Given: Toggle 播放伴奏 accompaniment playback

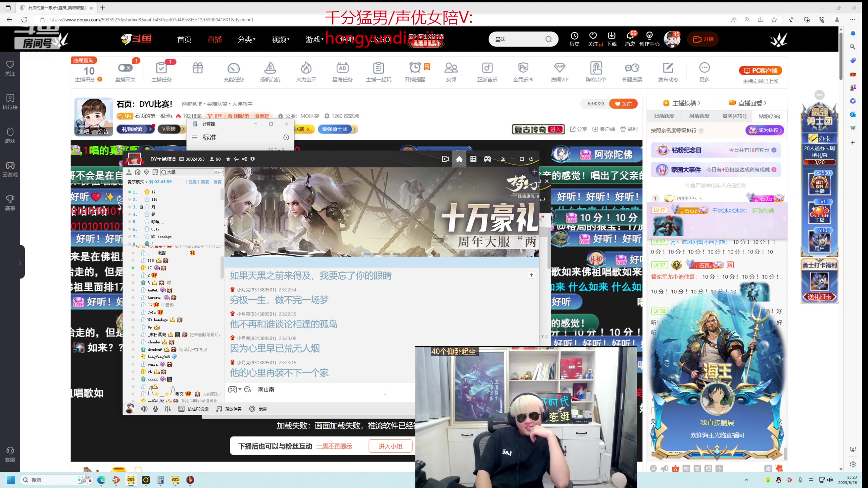Looking at the screenshot, I should point(229,409).
